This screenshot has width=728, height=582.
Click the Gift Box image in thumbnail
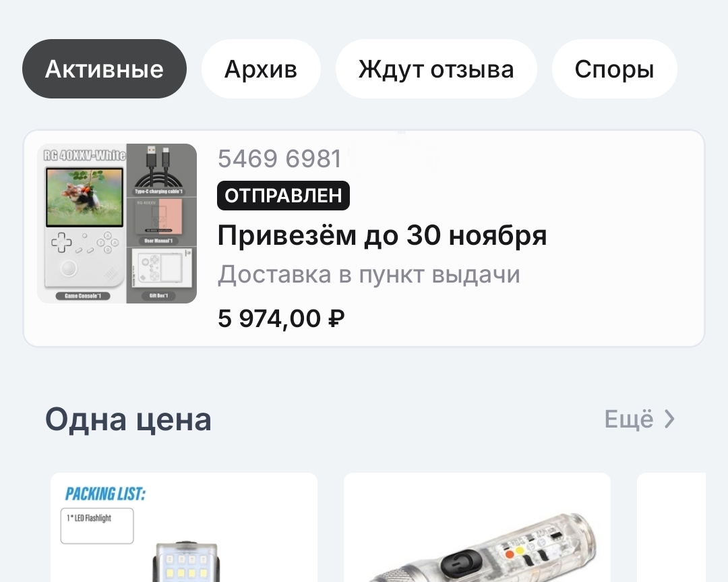click(x=162, y=274)
